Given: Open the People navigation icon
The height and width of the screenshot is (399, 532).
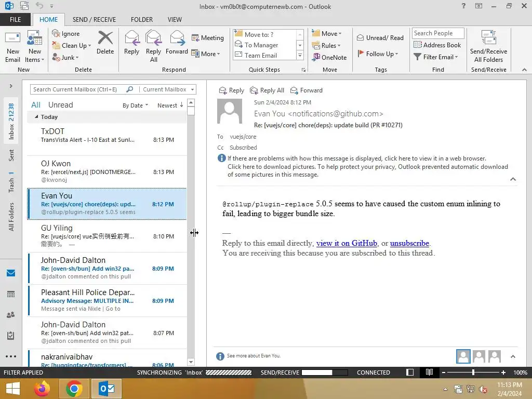Looking at the screenshot, I should click(11, 315).
